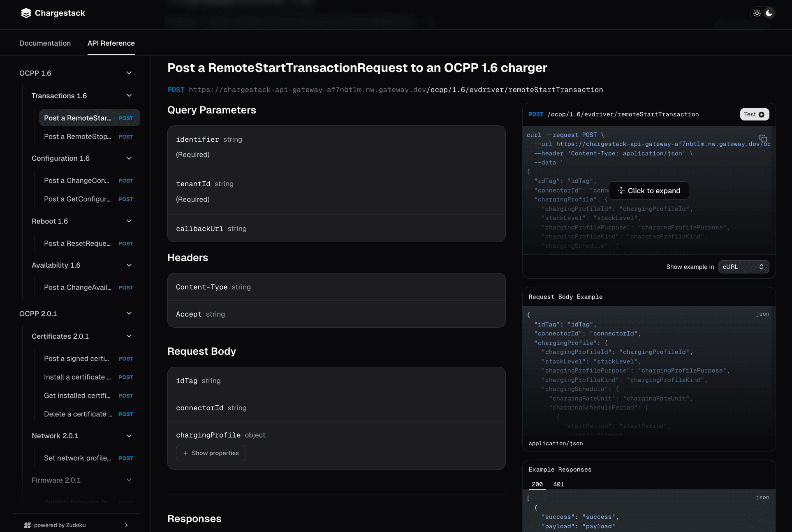The height and width of the screenshot is (532, 792).
Task: Click the Accept header row
Action: coord(336,314)
